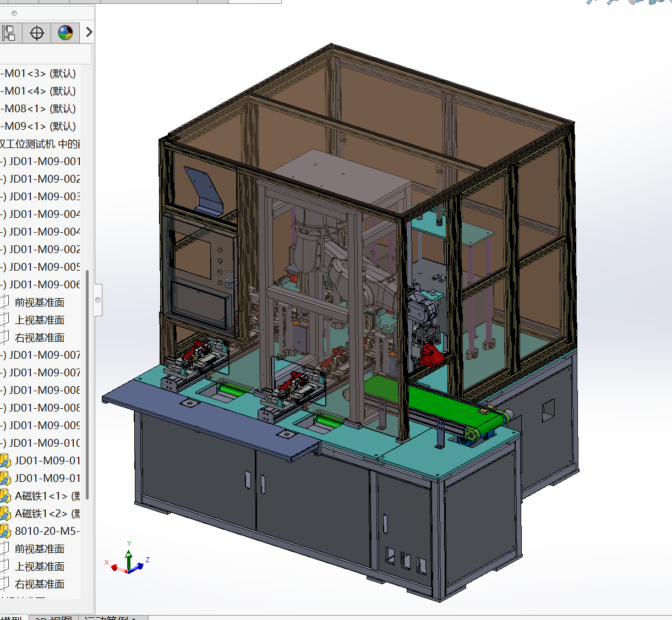Click the feature tree vertical scrollbar

click(87, 385)
